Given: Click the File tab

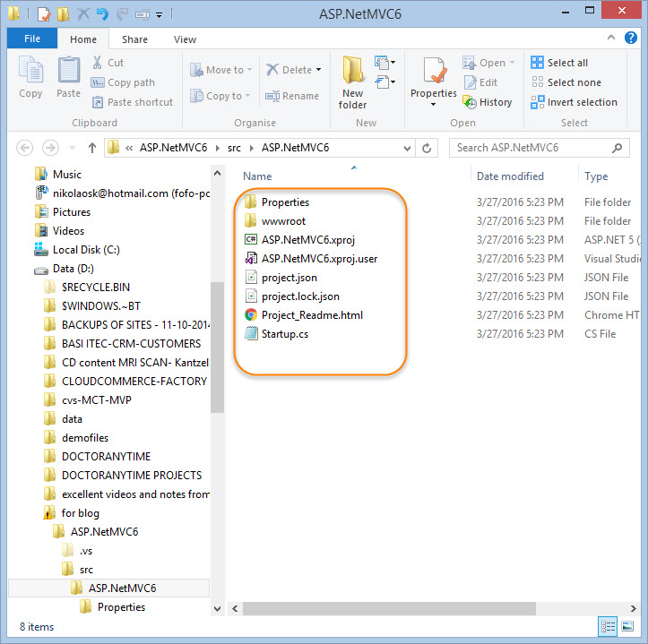Looking at the screenshot, I should 32,39.
